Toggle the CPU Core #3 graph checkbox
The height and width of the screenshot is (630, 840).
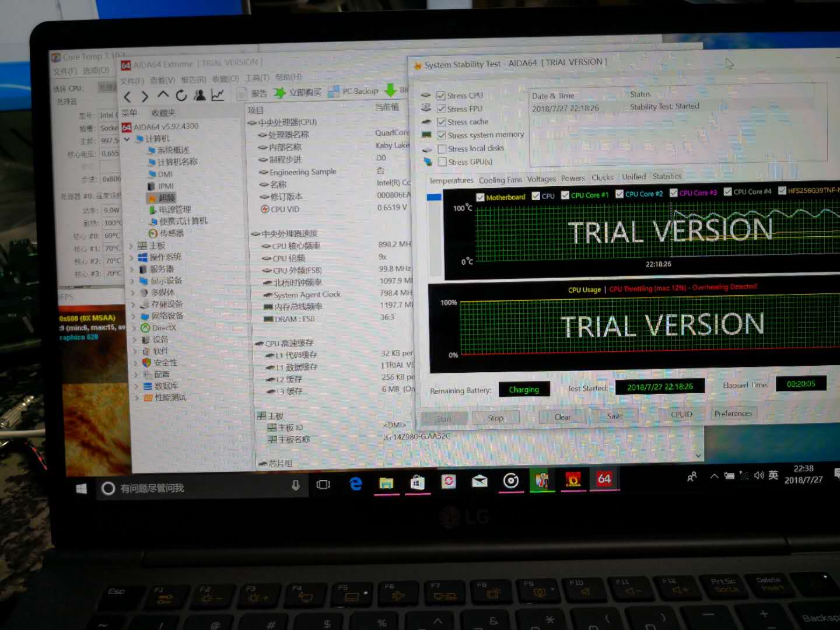pyautogui.click(x=673, y=193)
